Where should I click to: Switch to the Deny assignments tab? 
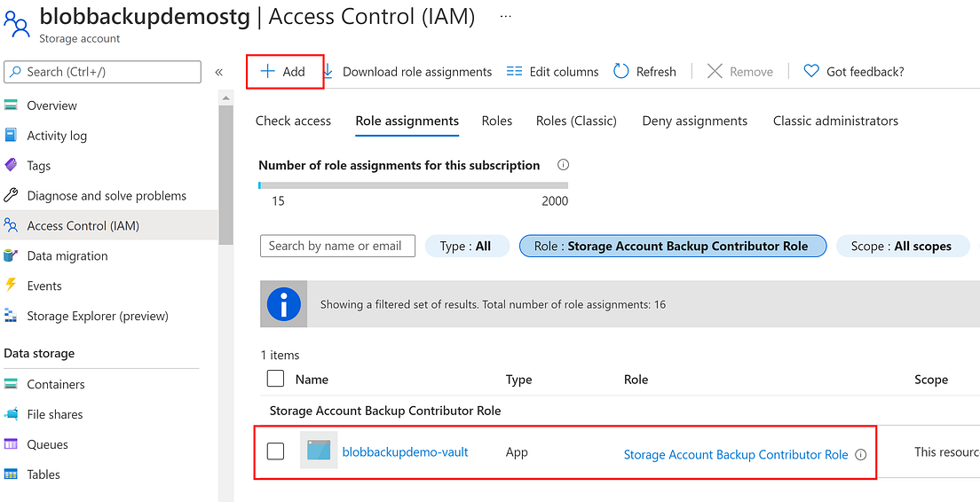pyautogui.click(x=694, y=121)
